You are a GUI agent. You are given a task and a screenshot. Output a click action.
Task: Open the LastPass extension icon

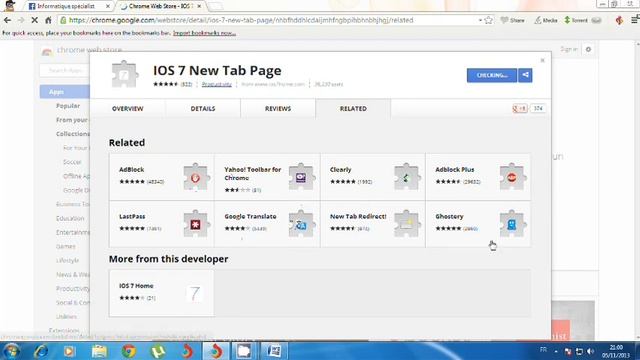[196, 224]
